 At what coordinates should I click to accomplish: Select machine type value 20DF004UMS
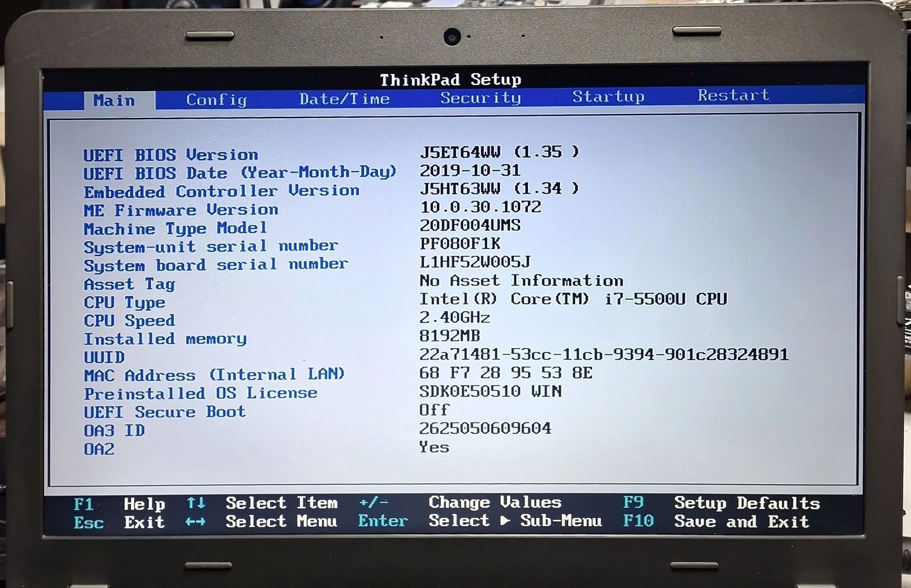[470, 225]
